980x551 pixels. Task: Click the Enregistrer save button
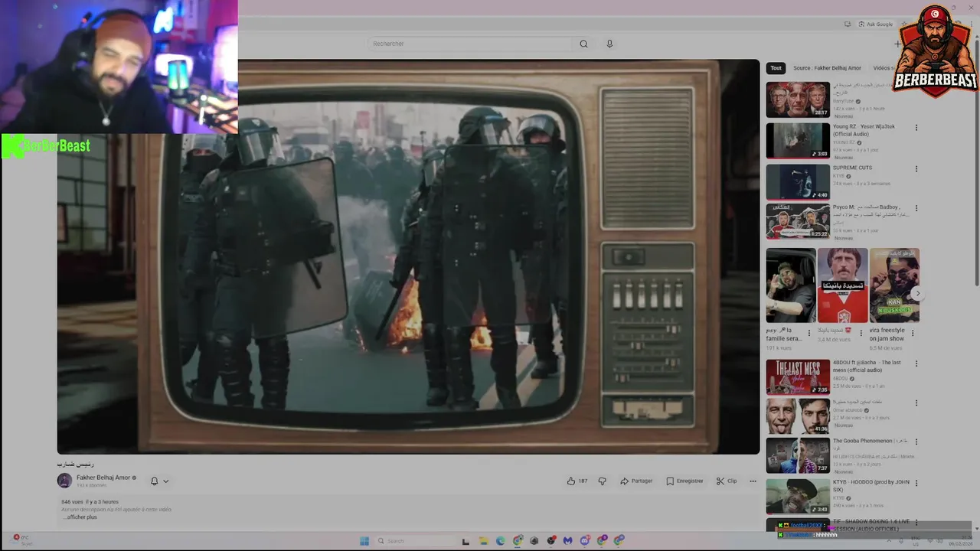pos(684,481)
